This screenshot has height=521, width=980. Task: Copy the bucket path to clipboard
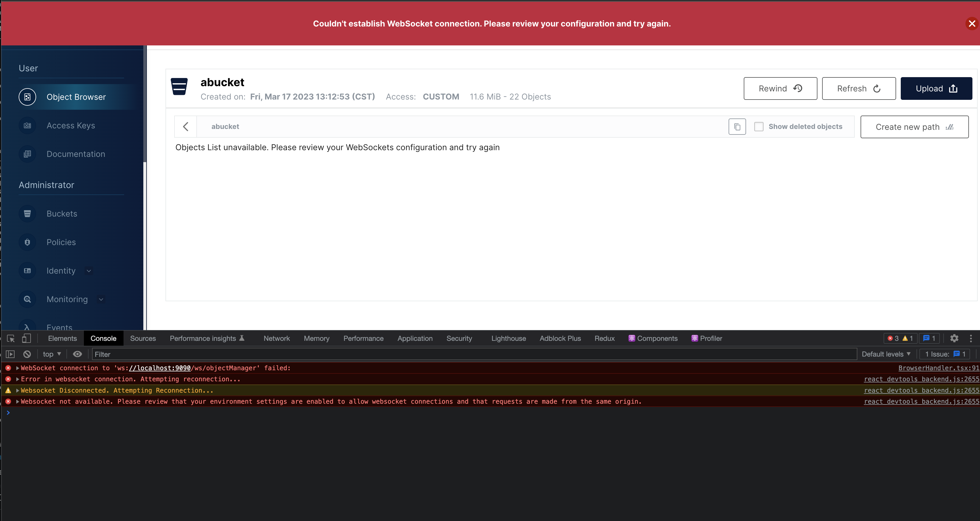click(737, 127)
